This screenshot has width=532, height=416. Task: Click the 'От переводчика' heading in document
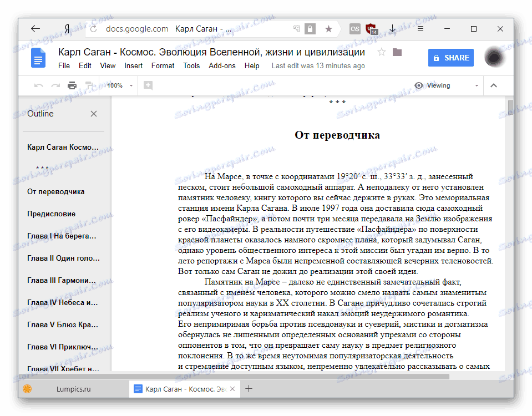(337, 135)
